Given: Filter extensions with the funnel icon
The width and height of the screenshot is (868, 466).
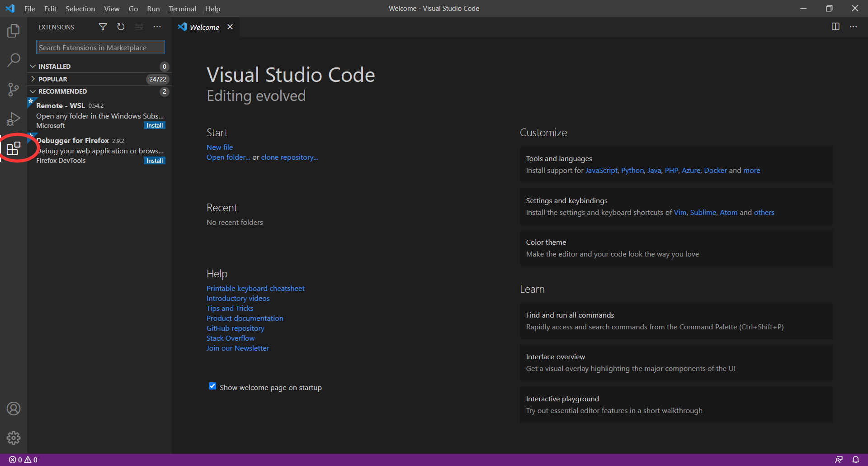Looking at the screenshot, I should tap(103, 27).
